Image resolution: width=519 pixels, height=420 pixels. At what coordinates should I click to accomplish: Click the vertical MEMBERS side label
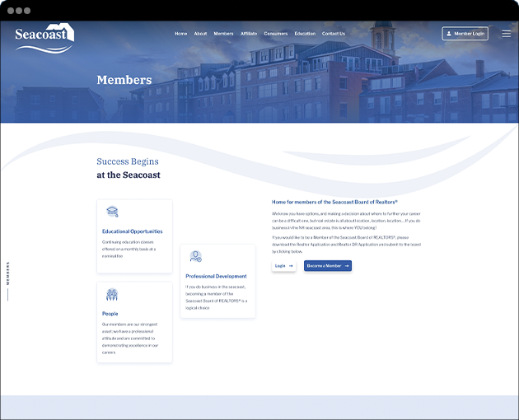pyautogui.click(x=8, y=273)
